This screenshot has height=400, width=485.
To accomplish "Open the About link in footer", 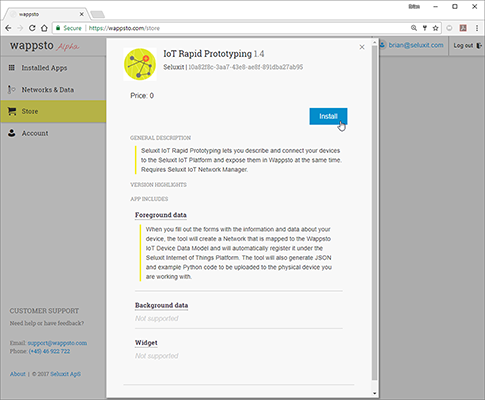I will pyautogui.click(x=18, y=374).
